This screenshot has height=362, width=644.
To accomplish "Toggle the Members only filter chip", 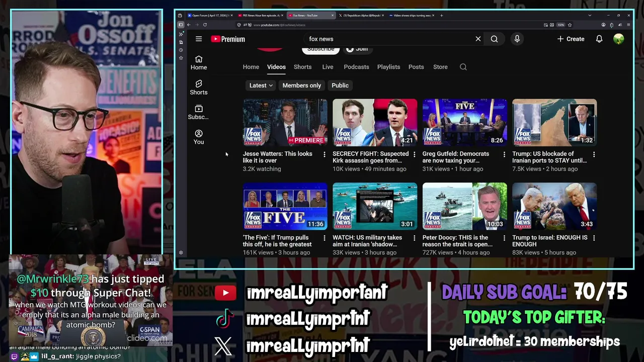I will tap(301, 85).
